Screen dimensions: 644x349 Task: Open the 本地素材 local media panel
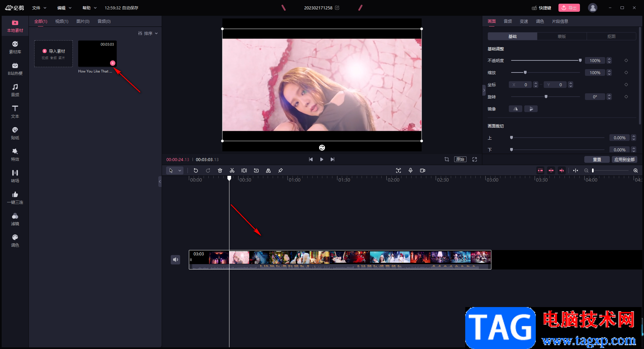(15, 26)
